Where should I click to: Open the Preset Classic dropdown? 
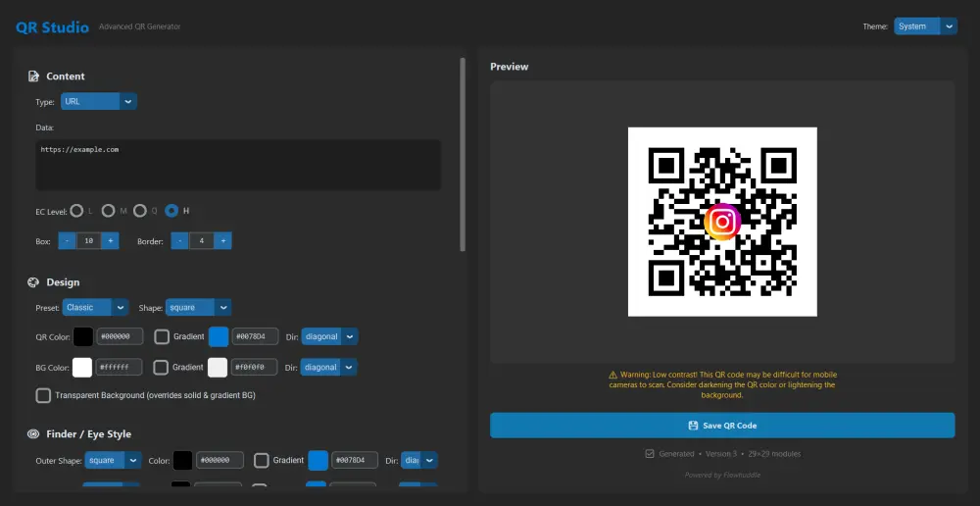96,307
